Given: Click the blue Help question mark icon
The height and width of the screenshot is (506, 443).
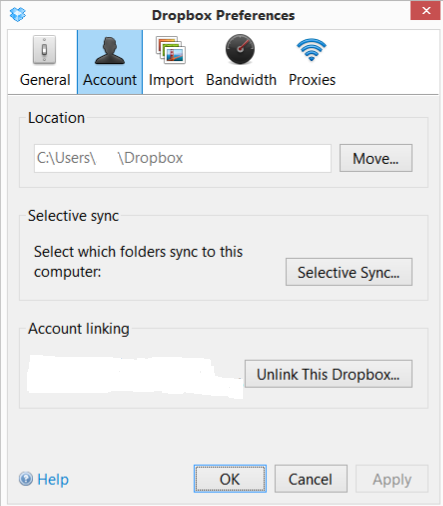Looking at the screenshot, I should tap(26, 479).
